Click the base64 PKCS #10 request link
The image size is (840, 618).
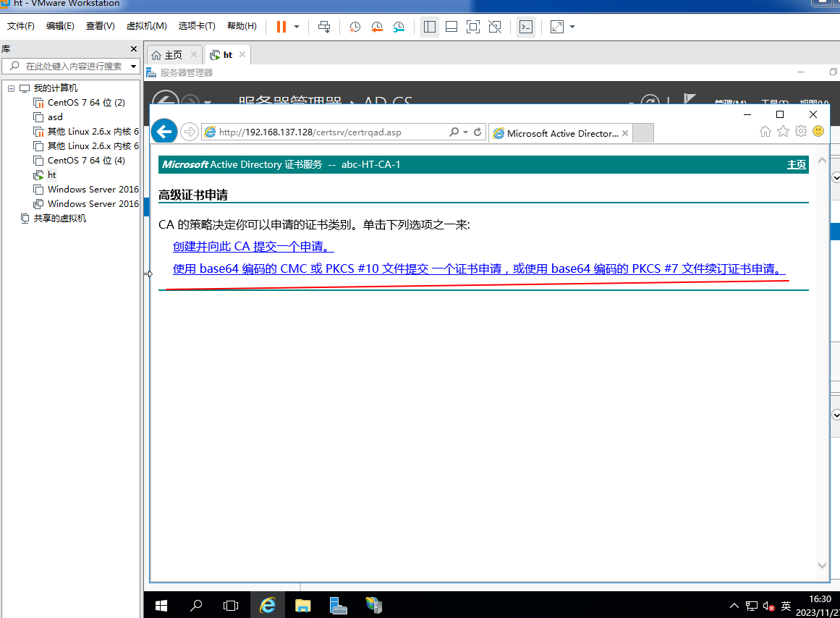point(479,269)
